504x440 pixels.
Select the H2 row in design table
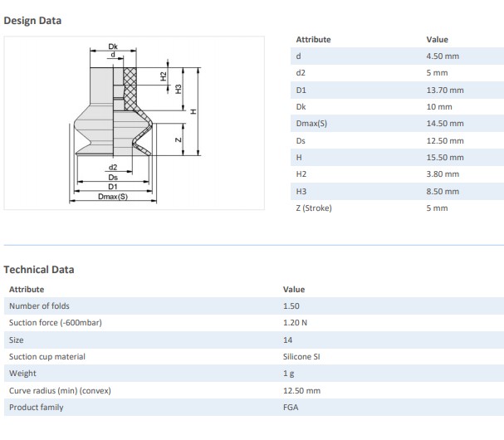[301, 174]
